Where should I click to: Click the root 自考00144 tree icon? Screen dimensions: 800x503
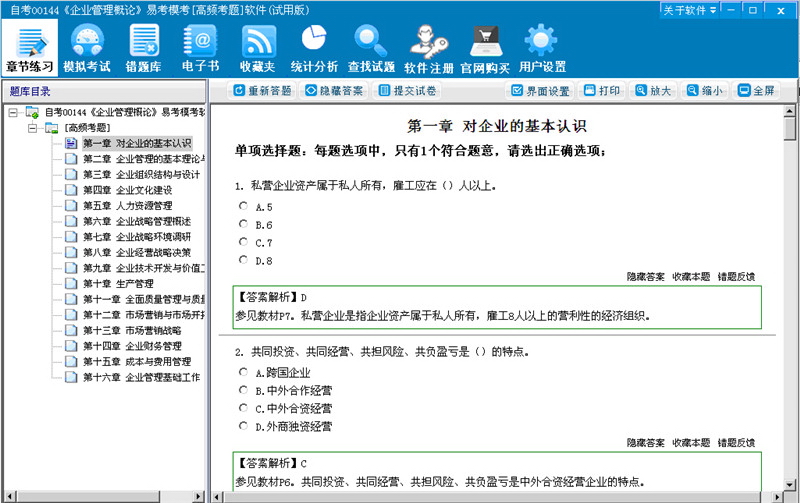point(32,112)
